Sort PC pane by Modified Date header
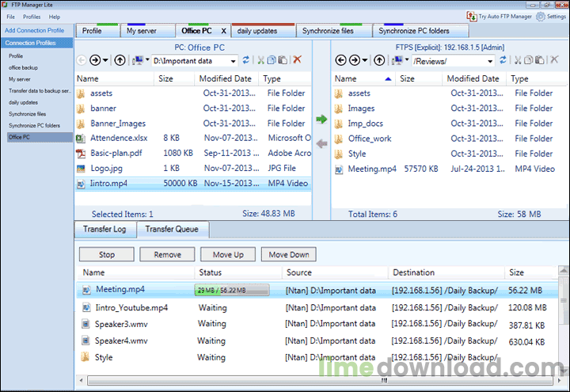Image resolution: width=570 pixels, height=392 pixels. (x=226, y=78)
